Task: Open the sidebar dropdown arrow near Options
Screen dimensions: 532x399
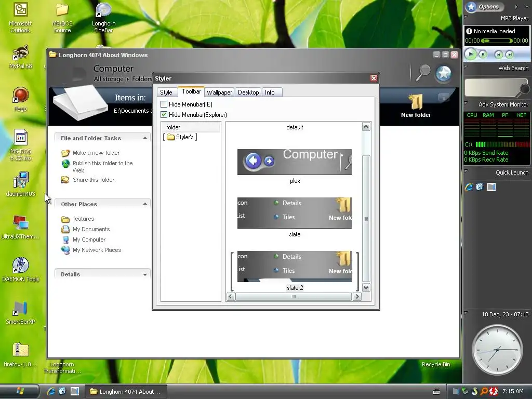Action: coord(527,7)
